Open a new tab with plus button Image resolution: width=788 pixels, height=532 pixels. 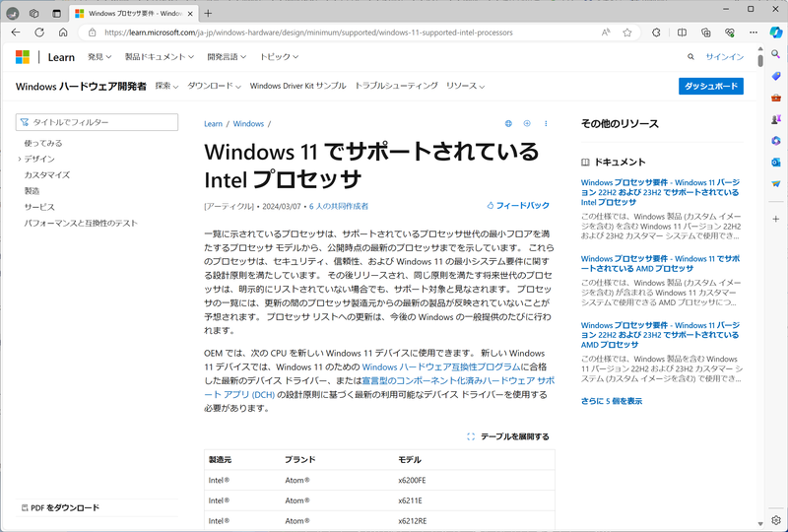[x=208, y=14]
